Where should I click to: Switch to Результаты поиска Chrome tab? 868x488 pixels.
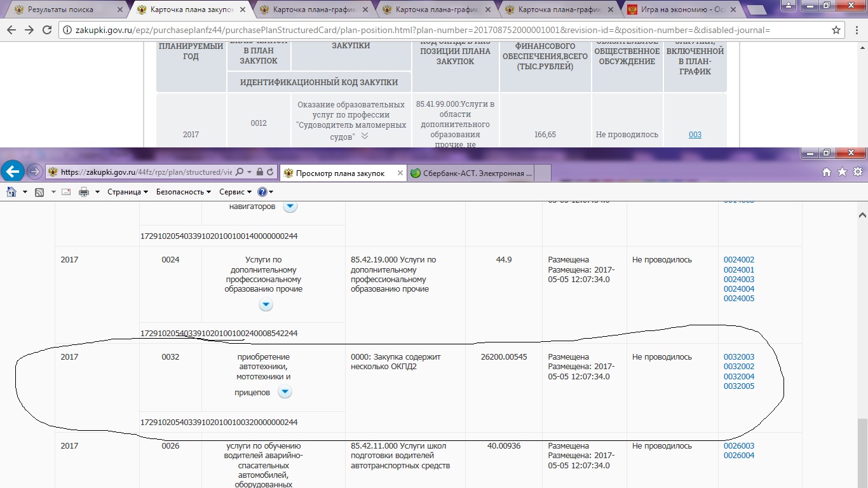tap(61, 10)
